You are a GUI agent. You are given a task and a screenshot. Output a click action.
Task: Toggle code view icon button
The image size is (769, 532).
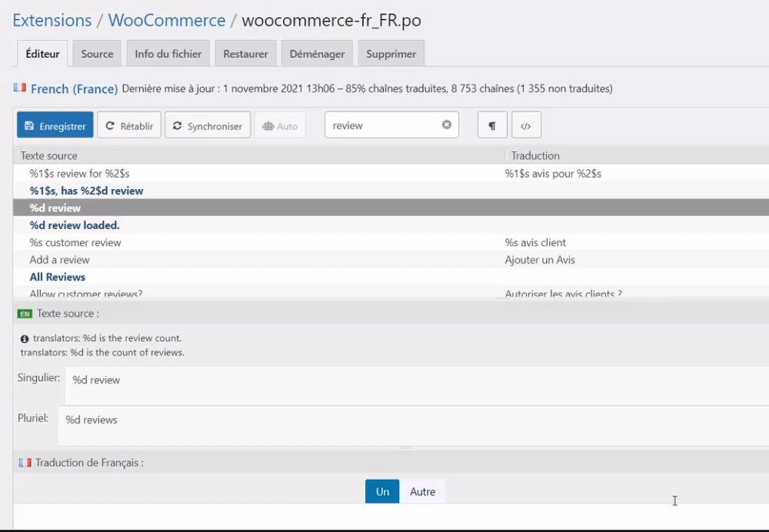(526, 125)
